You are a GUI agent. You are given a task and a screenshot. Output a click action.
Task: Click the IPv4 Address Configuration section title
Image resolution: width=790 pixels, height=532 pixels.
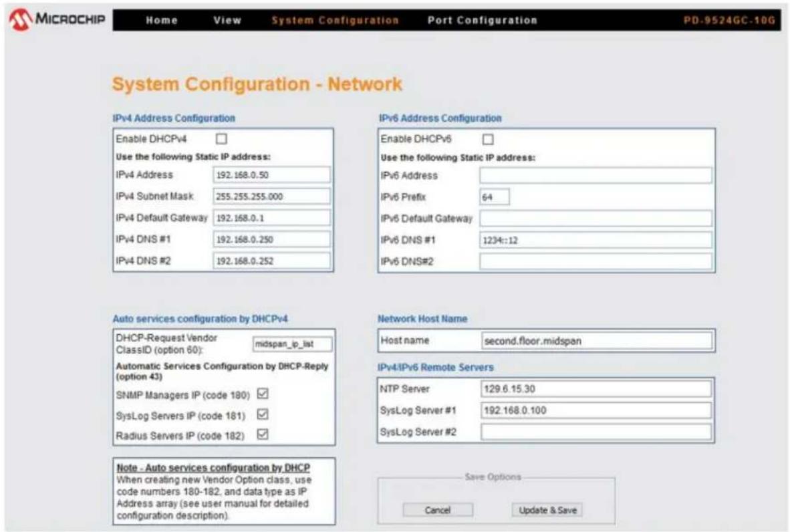(x=174, y=118)
